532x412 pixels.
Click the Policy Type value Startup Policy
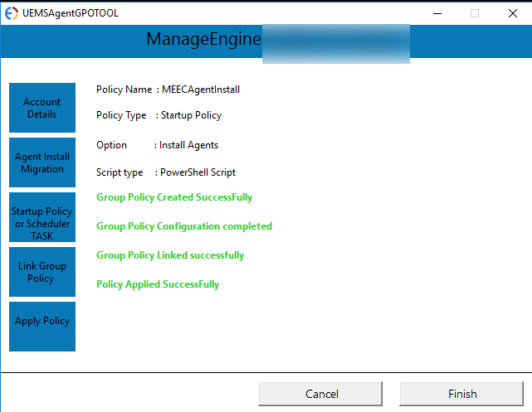click(x=191, y=115)
